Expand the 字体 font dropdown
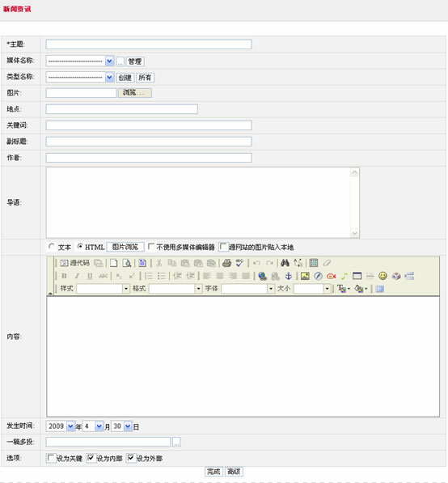 click(x=248, y=289)
